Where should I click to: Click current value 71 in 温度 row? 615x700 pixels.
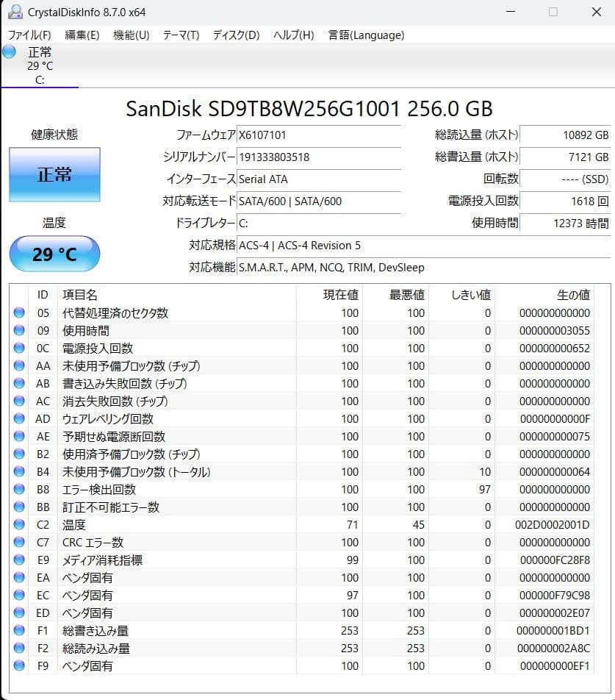pyautogui.click(x=352, y=524)
